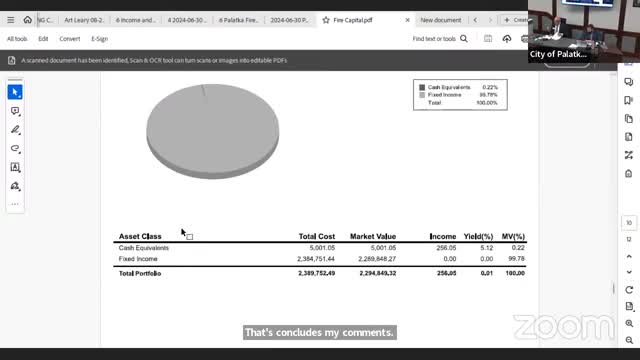Viewport: 640px width, 360px height.
Task: Open the E-Sign option
Action: (100, 39)
